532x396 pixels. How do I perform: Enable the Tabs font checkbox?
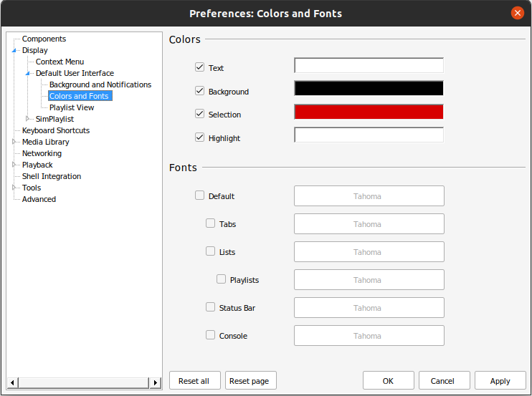coord(210,223)
